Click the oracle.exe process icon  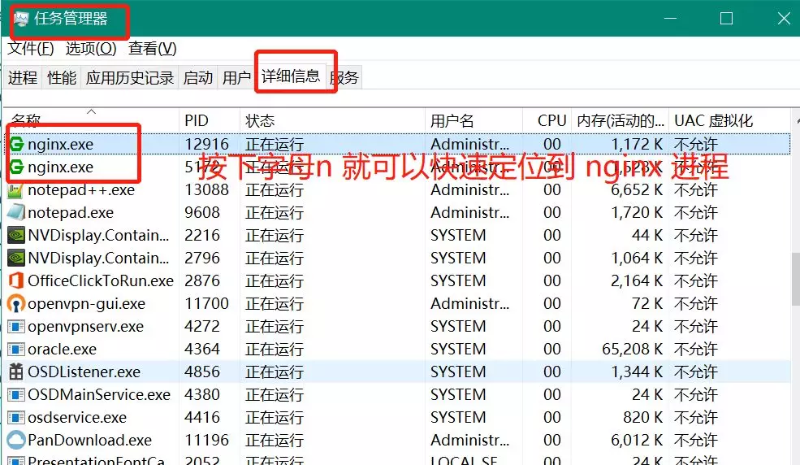tap(16, 349)
